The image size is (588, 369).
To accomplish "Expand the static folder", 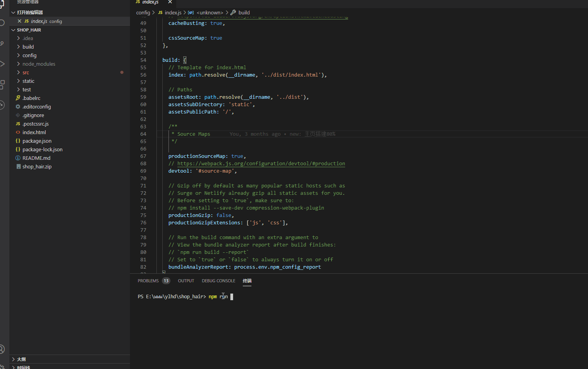I will (x=18, y=81).
